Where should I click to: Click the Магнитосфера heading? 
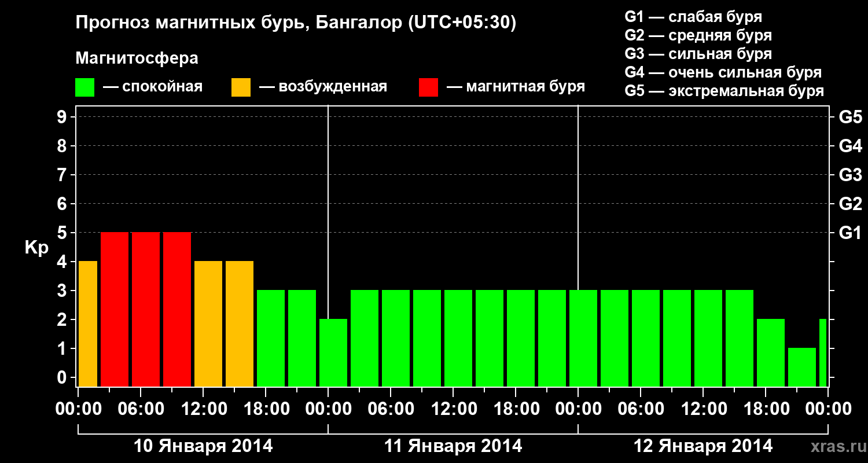(137, 58)
